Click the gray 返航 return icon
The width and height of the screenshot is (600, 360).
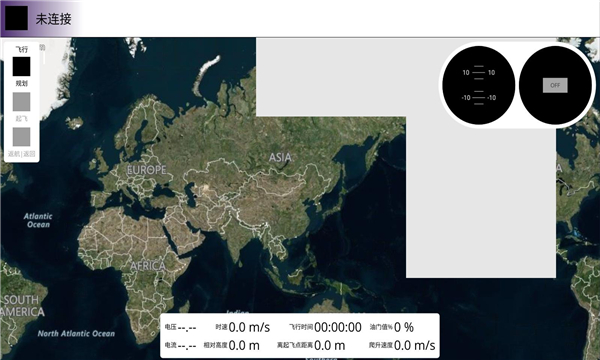click(x=21, y=137)
